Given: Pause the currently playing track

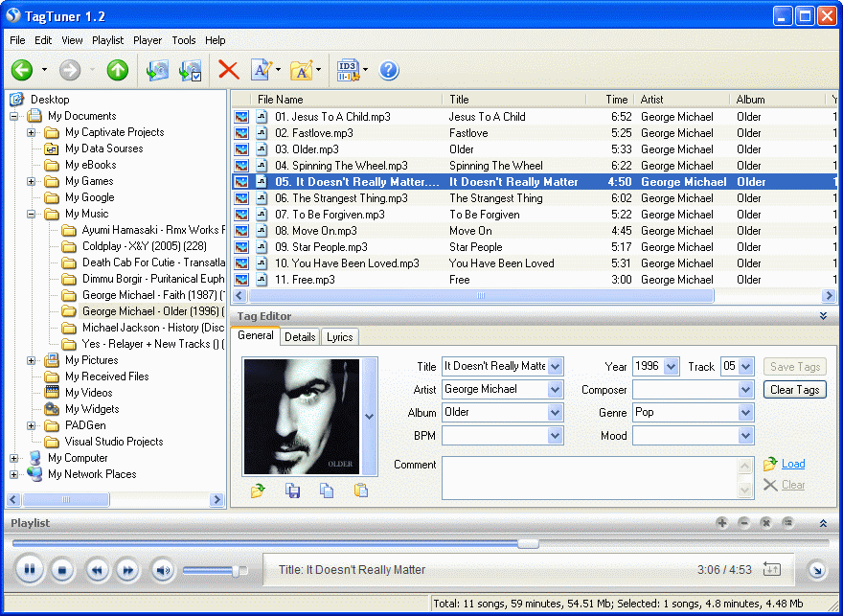Looking at the screenshot, I should [x=30, y=570].
